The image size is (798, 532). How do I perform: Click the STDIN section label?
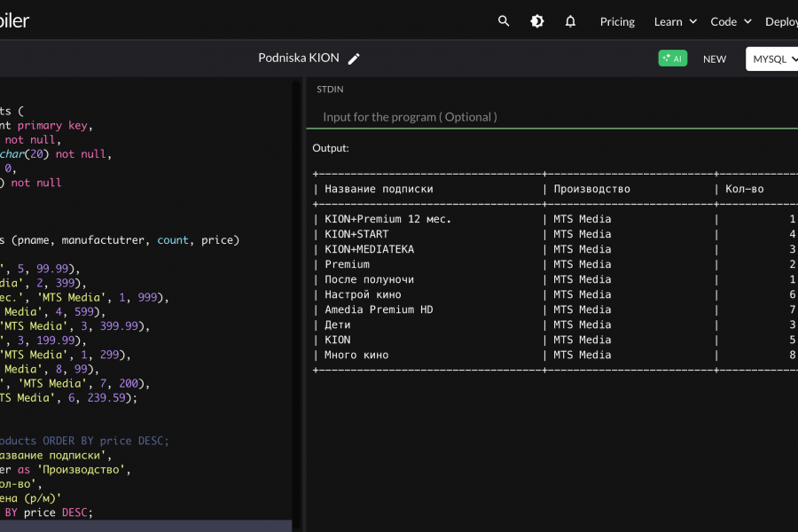click(330, 90)
